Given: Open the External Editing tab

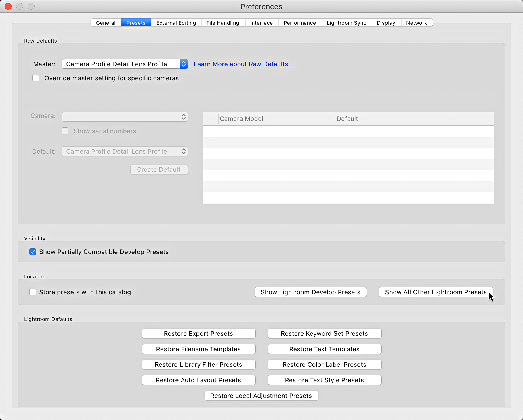Looking at the screenshot, I should coord(176,23).
